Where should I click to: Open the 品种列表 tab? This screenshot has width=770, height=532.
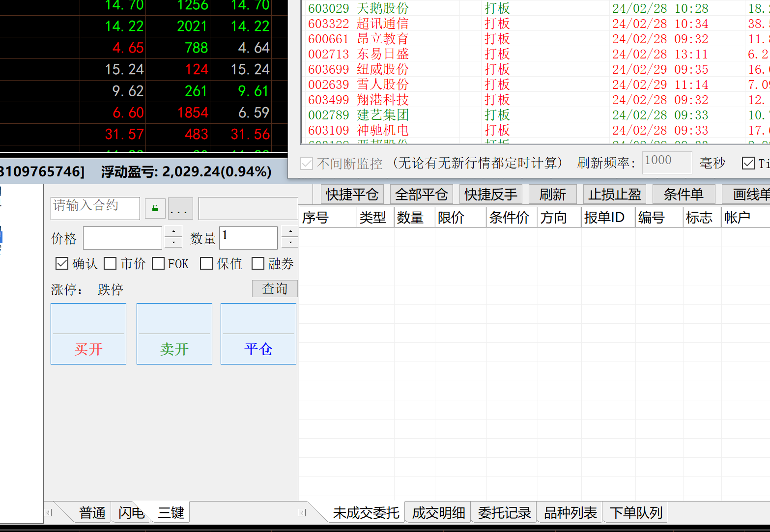pos(570,513)
